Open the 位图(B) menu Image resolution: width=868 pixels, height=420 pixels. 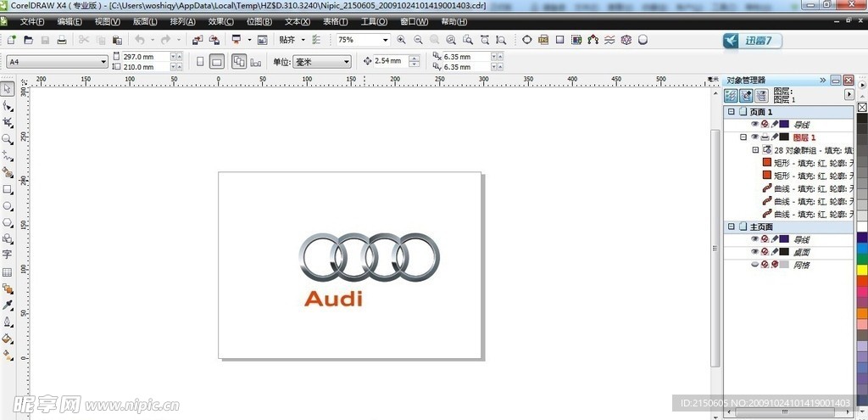coord(259,21)
